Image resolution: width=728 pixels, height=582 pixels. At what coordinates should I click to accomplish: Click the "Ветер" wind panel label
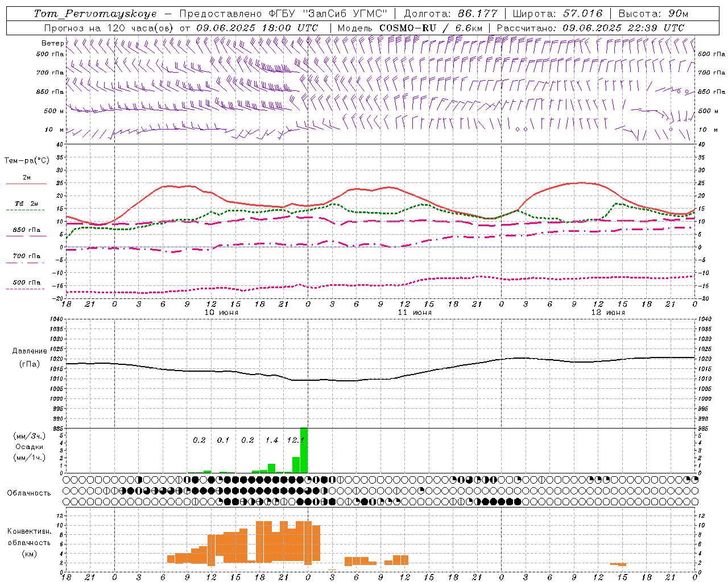click(52, 43)
